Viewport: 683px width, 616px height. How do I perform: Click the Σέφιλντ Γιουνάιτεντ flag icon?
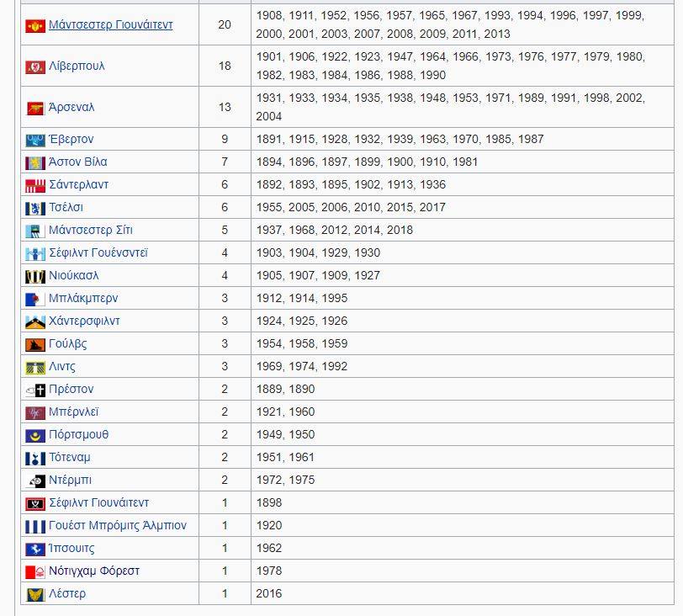click(x=35, y=503)
